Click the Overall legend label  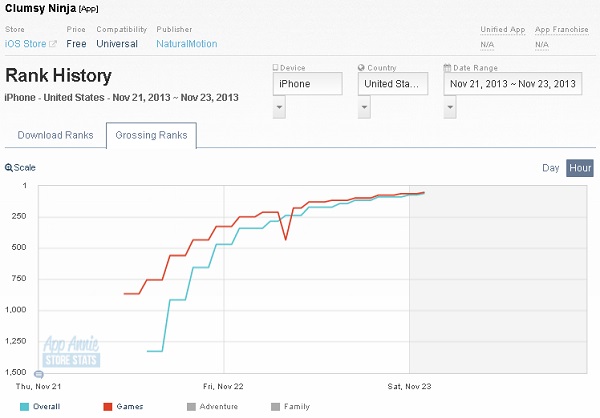[x=46, y=407]
